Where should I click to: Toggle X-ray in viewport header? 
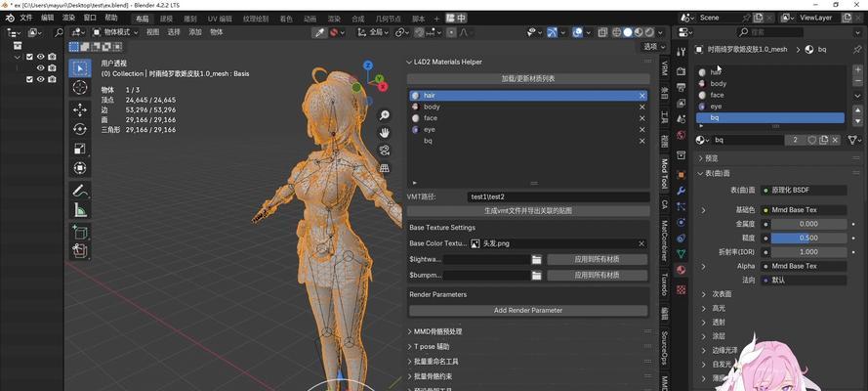(x=602, y=32)
